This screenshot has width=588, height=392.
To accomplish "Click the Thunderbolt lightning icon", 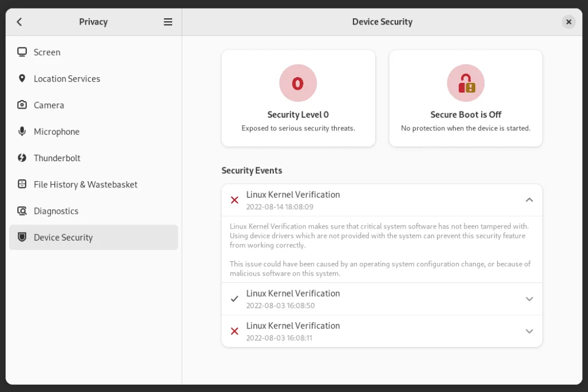I will (x=22, y=158).
